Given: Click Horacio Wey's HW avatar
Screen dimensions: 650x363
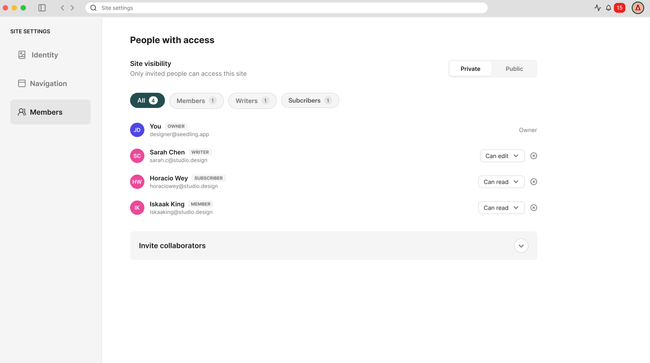Looking at the screenshot, I should click(x=137, y=182).
